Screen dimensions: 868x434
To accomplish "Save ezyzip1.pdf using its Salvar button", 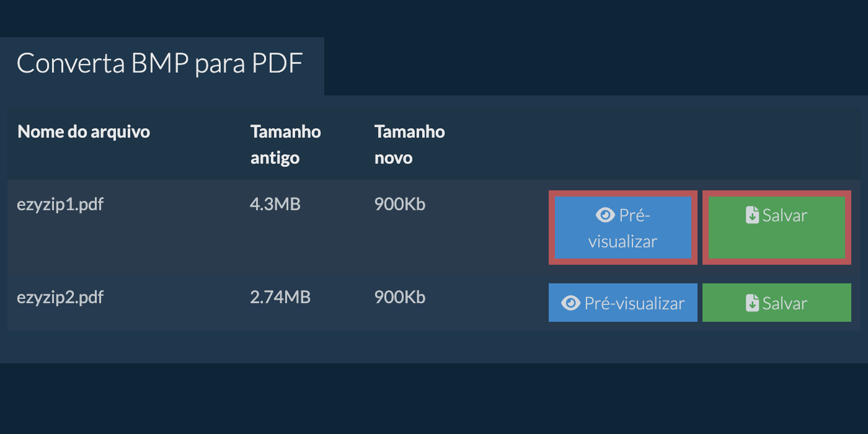I will (776, 228).
